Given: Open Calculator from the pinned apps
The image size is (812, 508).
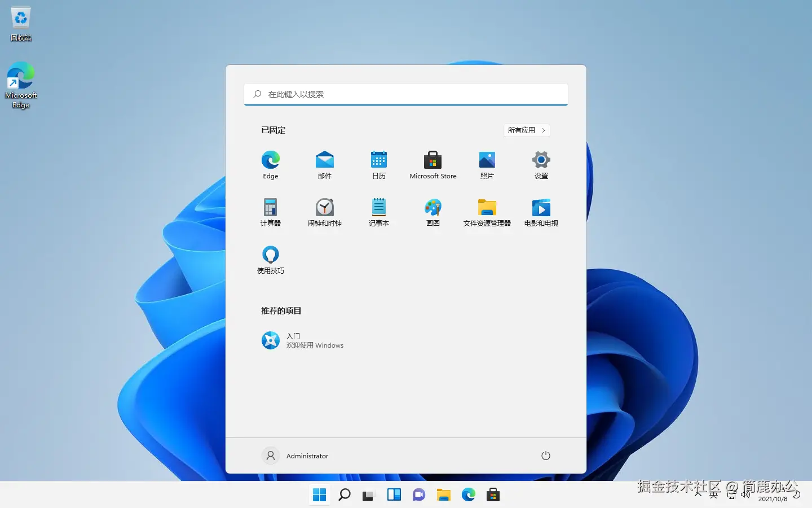Looking at the screenshot, I should [270, 212].
